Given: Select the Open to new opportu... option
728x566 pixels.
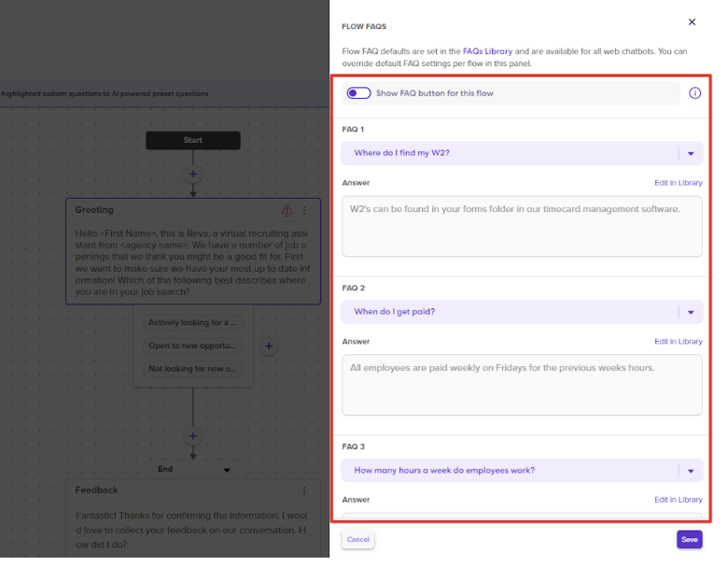Looking at the screenshot, I should coord(192,346).
